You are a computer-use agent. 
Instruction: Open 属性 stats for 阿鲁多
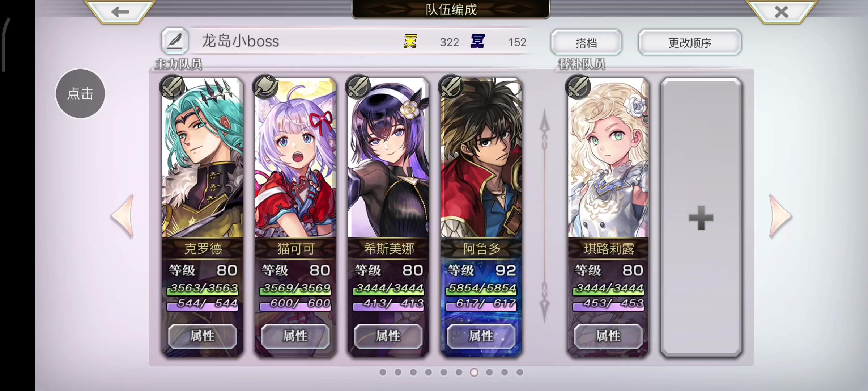point(481,336)
